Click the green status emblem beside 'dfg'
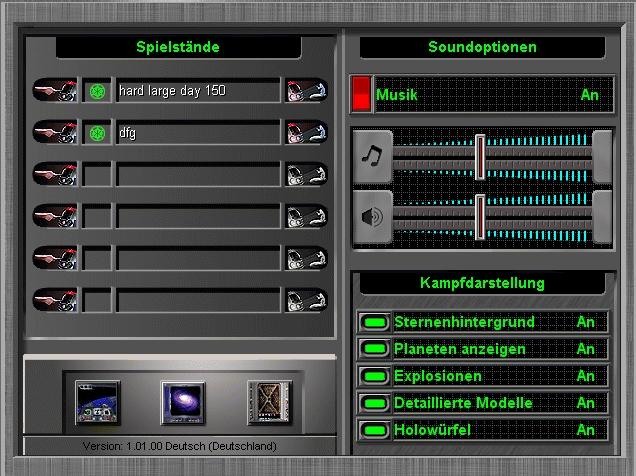Screen dimensions: 636x476 (97, 133)
